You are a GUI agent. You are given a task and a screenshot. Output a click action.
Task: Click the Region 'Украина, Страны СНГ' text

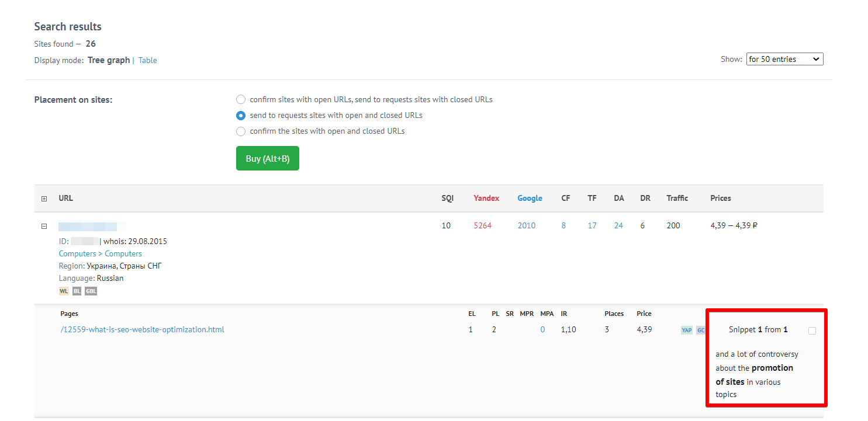click(x=124, y=266)
